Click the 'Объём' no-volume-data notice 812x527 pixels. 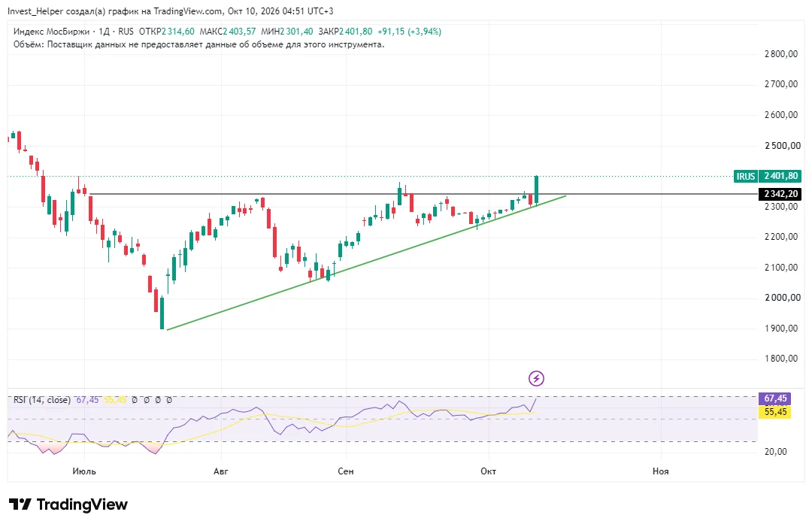[198, 44]
